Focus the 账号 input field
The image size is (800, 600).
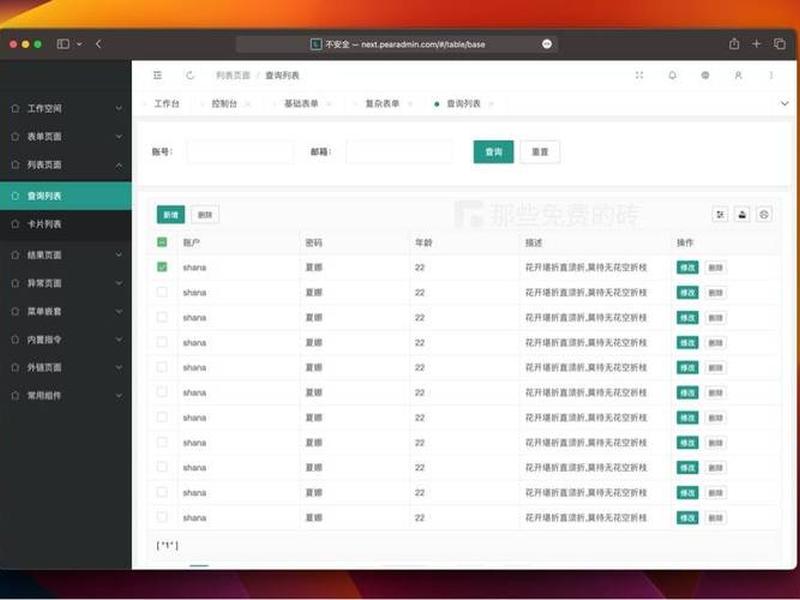point(240,152)
